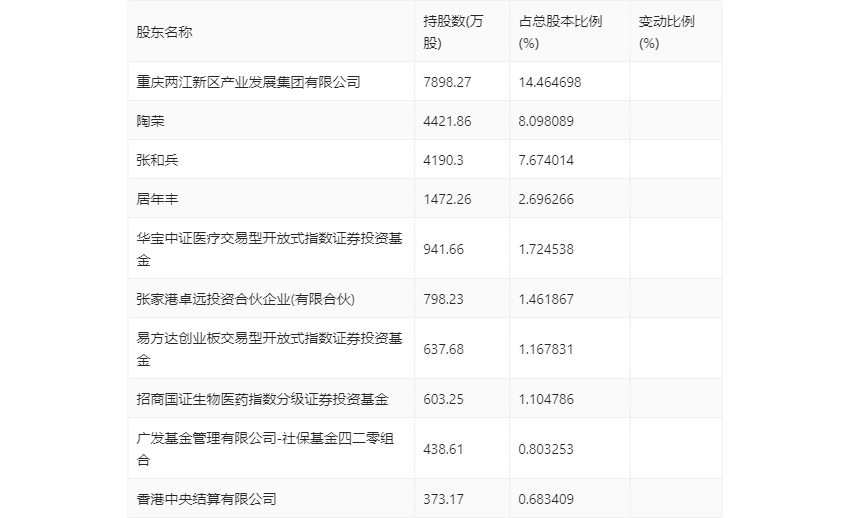
Task: Click the value 438.61
Action: (443, 449)
